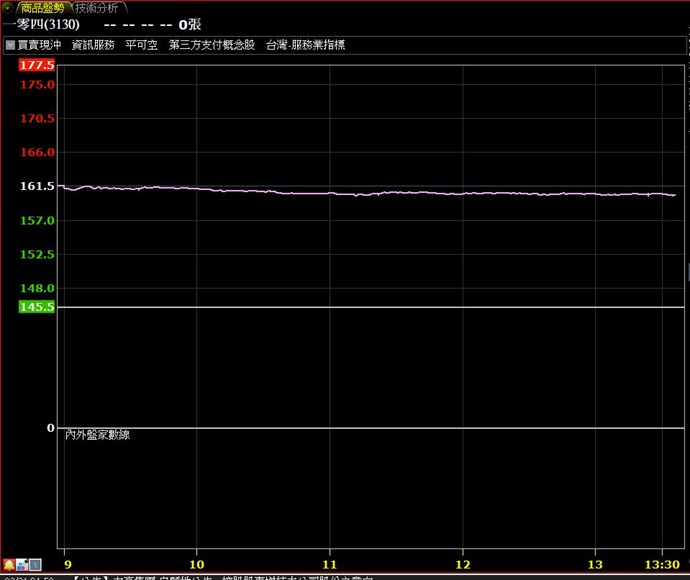Click the 買賣現沖 tag
The height and width of the screenshot is (580, 690).
coord(39,45)
